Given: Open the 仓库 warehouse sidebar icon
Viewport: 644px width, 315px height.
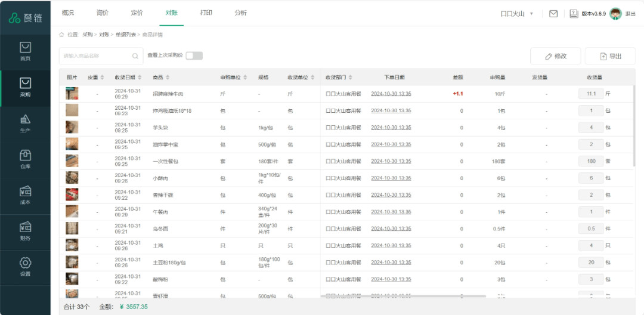Looking at the screenshot, I should (x=25, y=159).
